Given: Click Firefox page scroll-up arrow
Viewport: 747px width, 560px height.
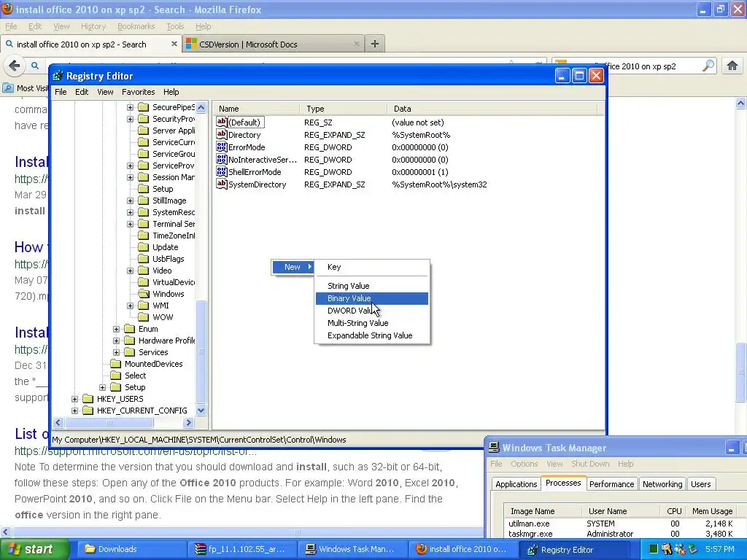Looking at the screenshot, I should pos(741,103).
